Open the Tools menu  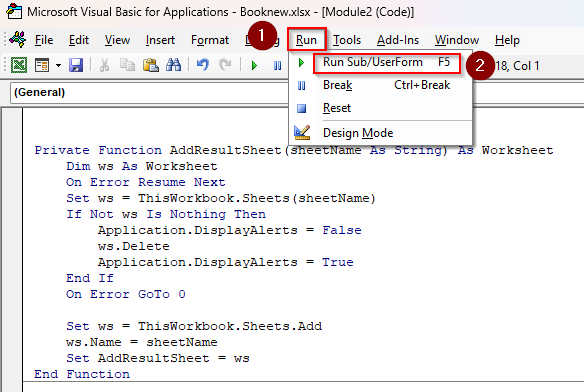click(x=347, y=39)
